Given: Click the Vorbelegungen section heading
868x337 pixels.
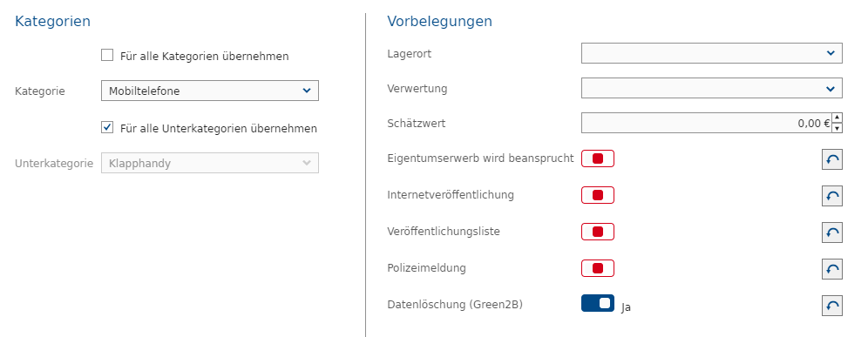Looking at the screenshot, I should point(439,22).
